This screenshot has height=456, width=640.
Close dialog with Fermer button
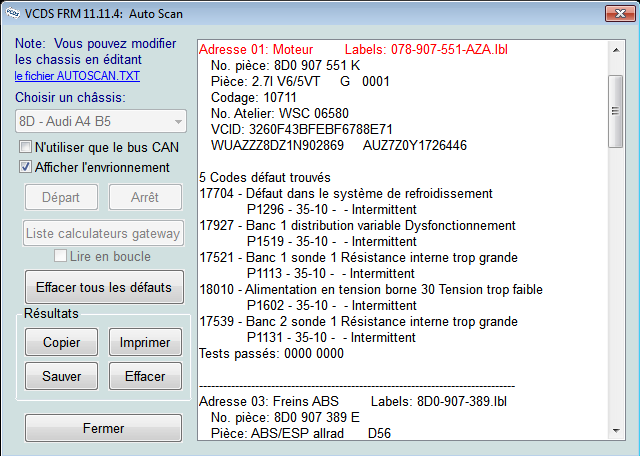click(103, 428)
